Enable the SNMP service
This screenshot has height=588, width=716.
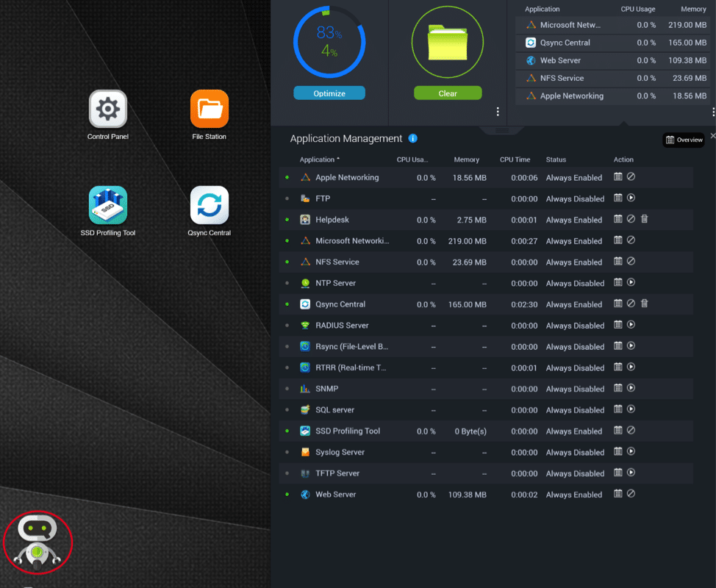click(631, 388)
